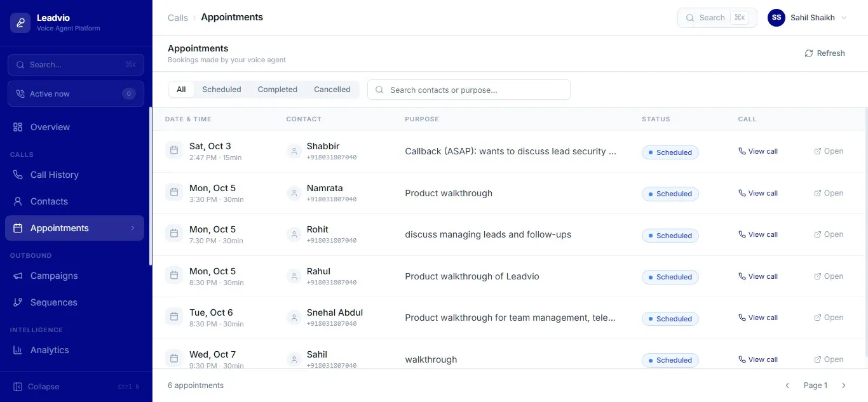Click calendar icon for Sat, Oct 3 appointment

[174, 151]
